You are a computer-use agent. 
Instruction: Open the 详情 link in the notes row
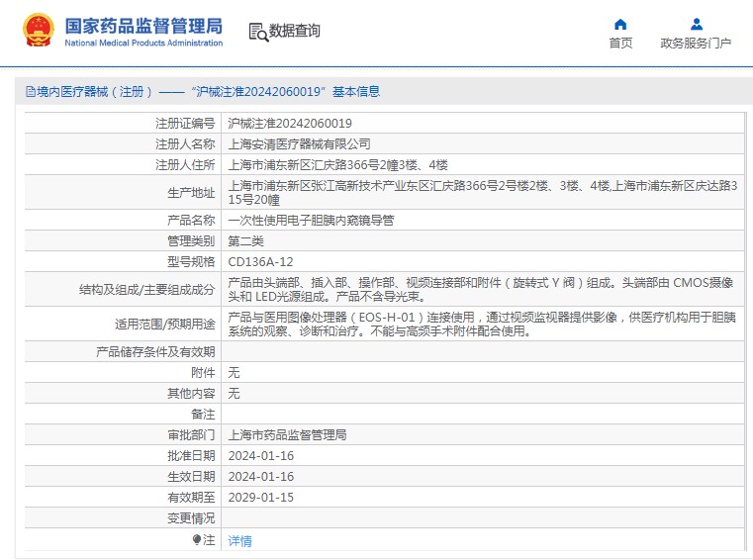tap(239, 541)
